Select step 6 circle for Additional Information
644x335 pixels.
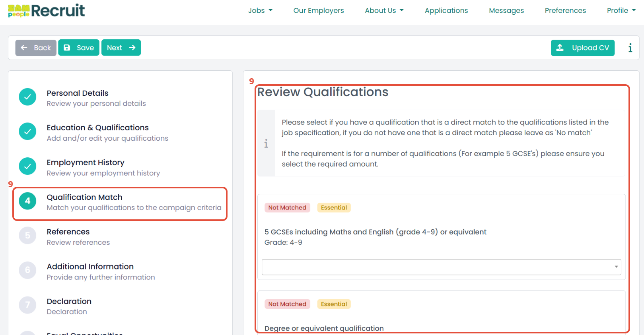(x=27, y=270)
